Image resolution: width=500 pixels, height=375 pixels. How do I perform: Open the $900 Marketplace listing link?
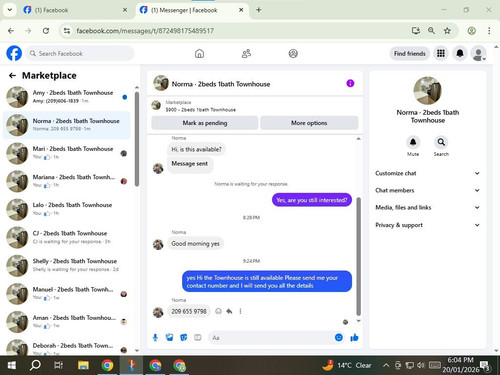pyautogui.click(x=200, y=110)
